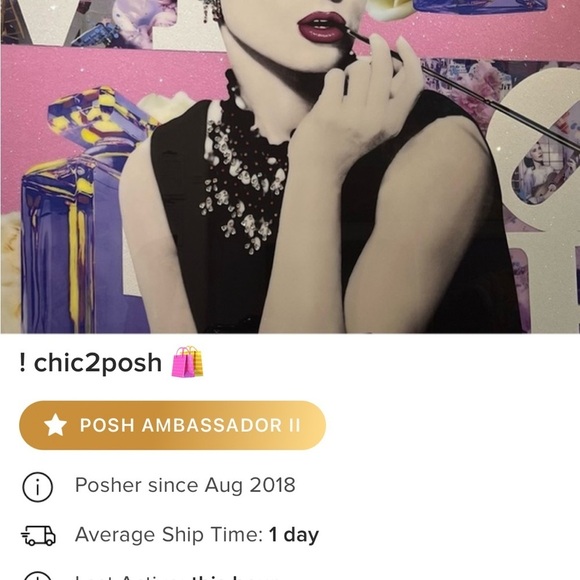Viewport: 580px width, 580px height.
Task: Tap the partially visible clock icon at bottom
Action: (37, 576)
